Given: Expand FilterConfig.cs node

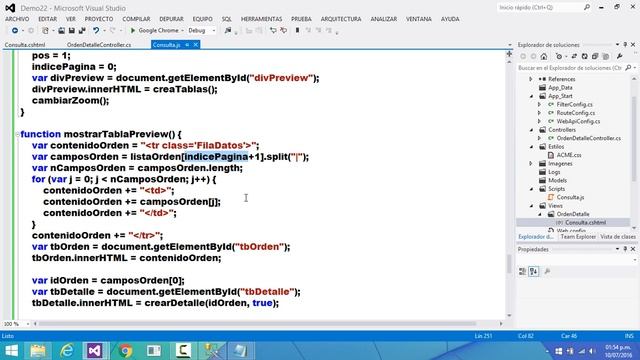Looking at the screenshot, I should [x=540, y=104].
